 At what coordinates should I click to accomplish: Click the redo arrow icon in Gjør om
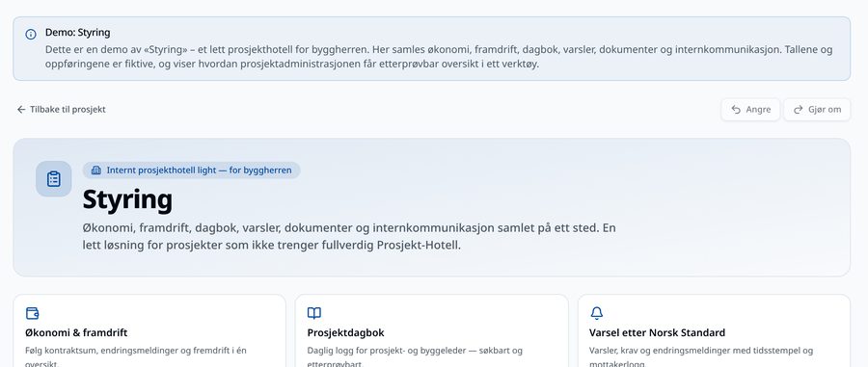798,110
